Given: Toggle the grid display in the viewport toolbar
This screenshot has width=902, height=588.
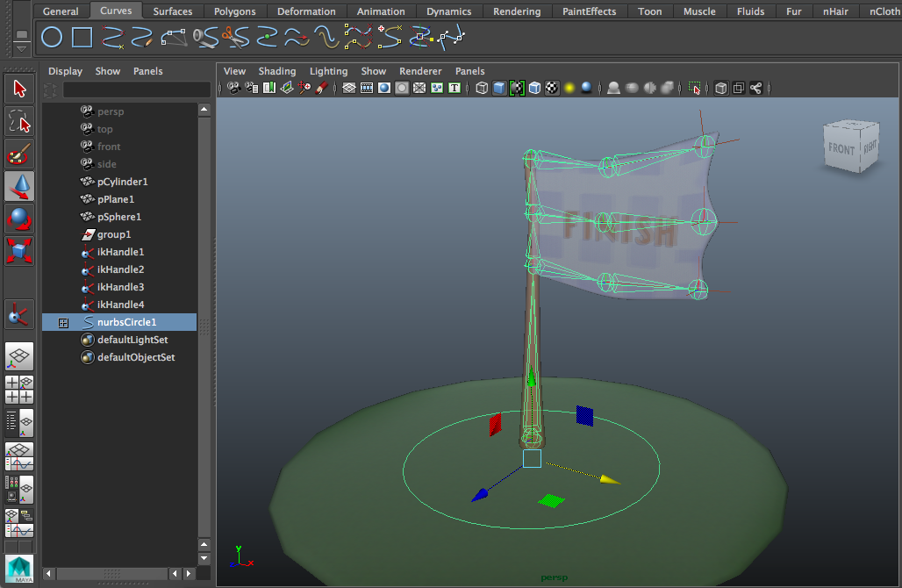Looking at the screenshot, I should pyautogui.click(x=349, y=88).
